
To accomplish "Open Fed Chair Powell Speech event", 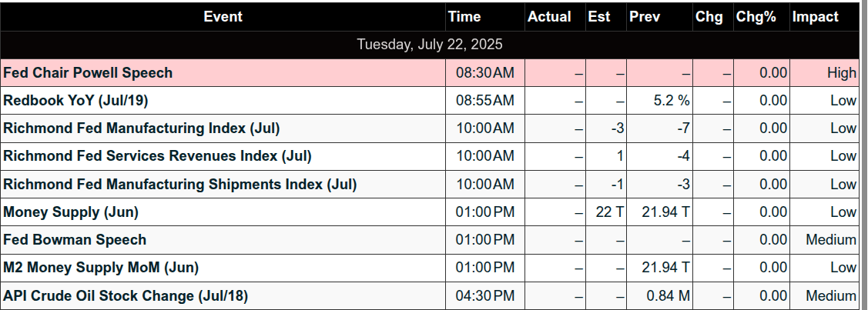I will [x=88, y=73].
